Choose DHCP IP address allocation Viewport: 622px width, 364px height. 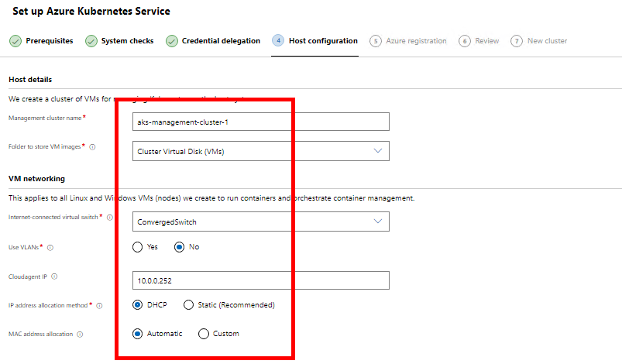(137, 305)
